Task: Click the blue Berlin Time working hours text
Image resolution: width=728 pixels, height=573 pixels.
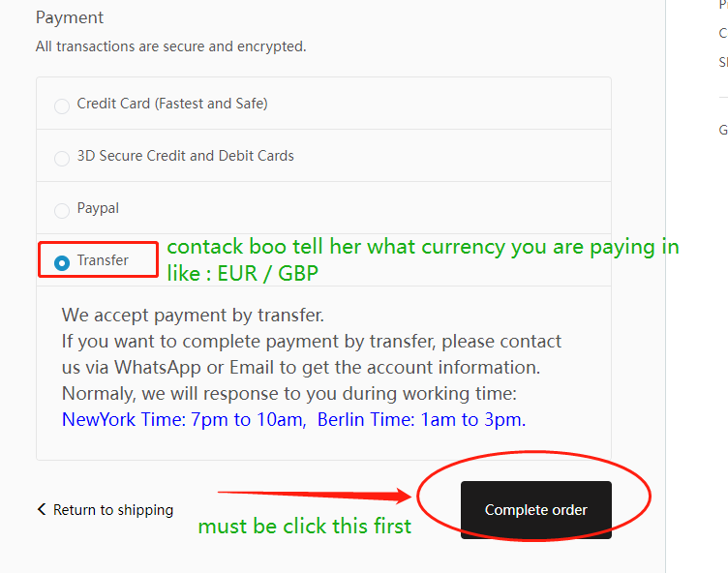Action: (x=421, y=419)
